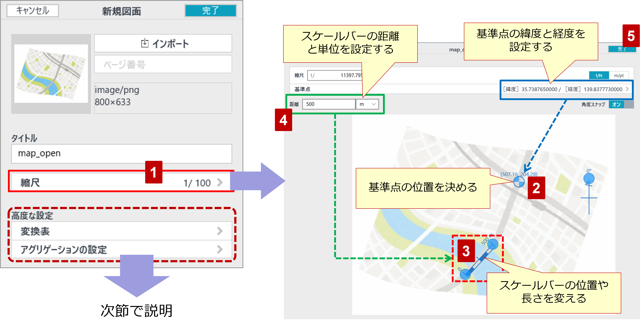Viewport: 644px width, 330px height.
Task: Click the 完了 button to finish
Action: [210, 11]
